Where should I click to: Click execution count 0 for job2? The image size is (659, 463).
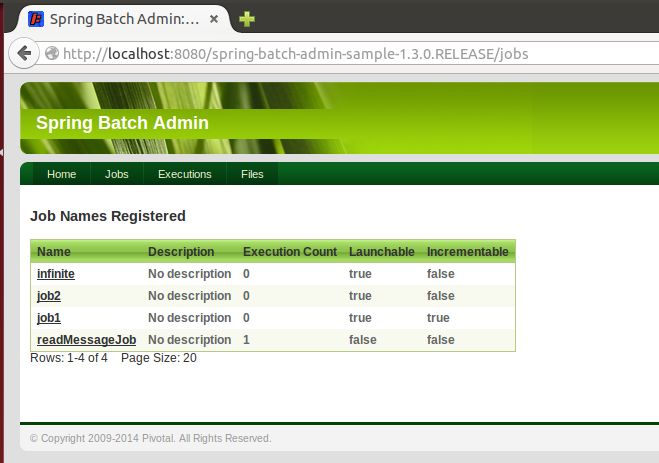[246, 296]
